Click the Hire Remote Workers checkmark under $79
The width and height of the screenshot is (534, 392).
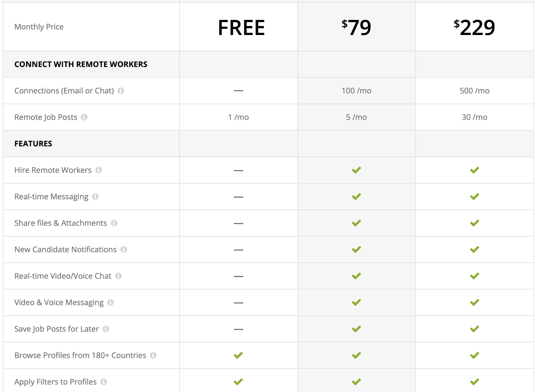pos(356,170)
